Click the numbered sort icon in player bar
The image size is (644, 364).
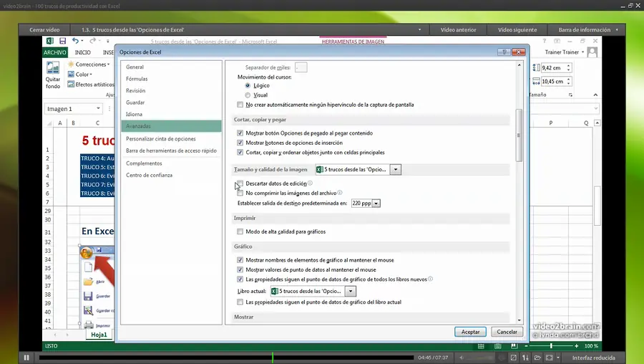tap(525, 358)
